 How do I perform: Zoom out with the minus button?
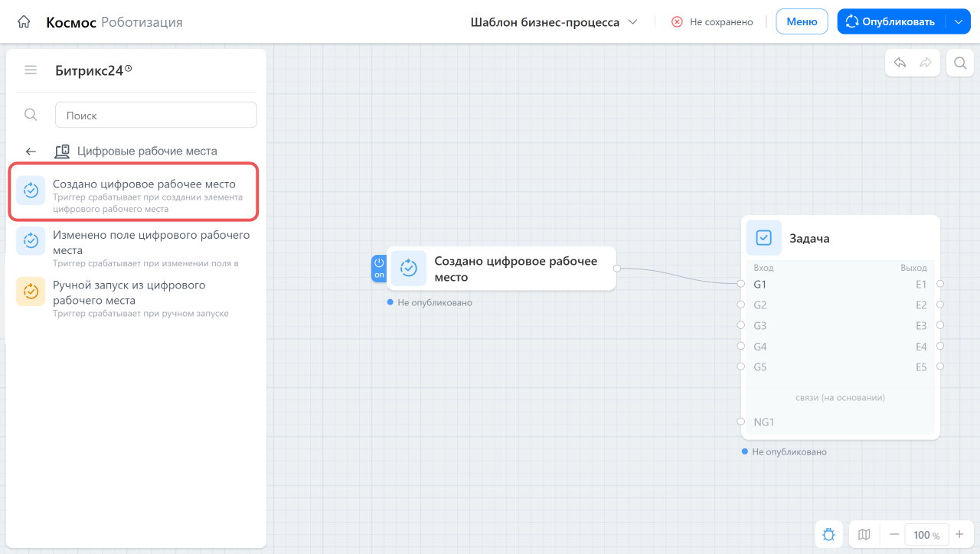894,534
